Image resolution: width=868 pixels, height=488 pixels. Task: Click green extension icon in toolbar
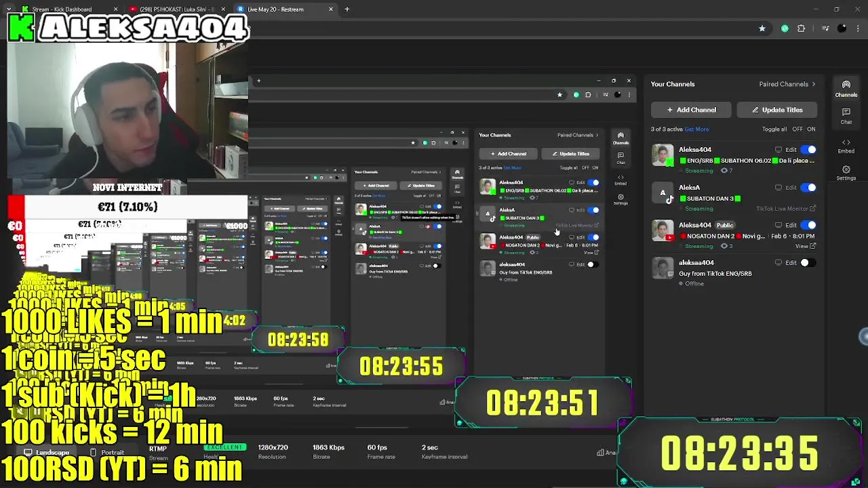(x=785, y=28)
